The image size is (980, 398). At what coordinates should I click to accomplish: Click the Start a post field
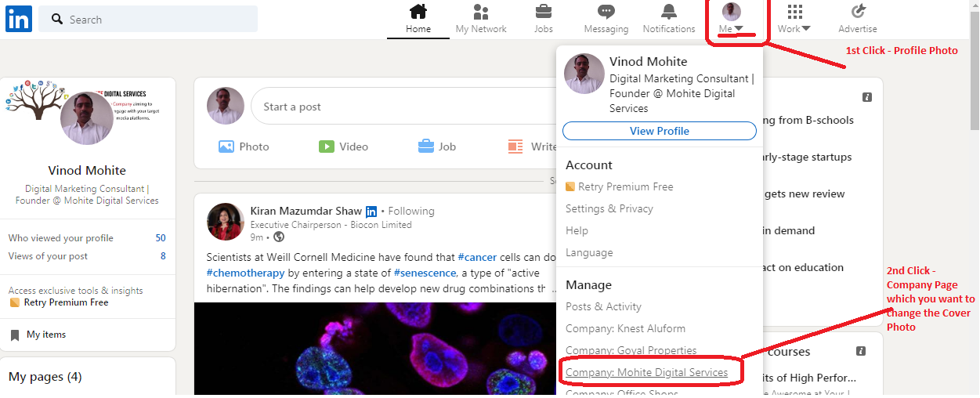[403, 107]
